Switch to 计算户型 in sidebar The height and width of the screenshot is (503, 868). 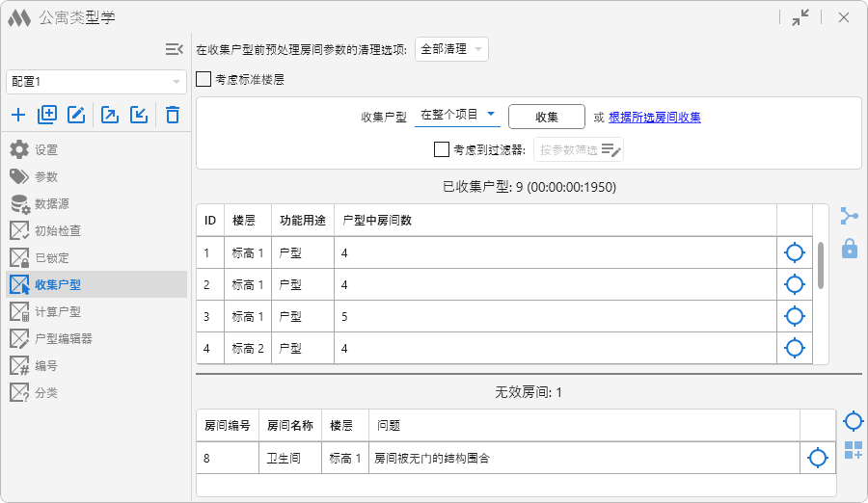tap(57, 312)
